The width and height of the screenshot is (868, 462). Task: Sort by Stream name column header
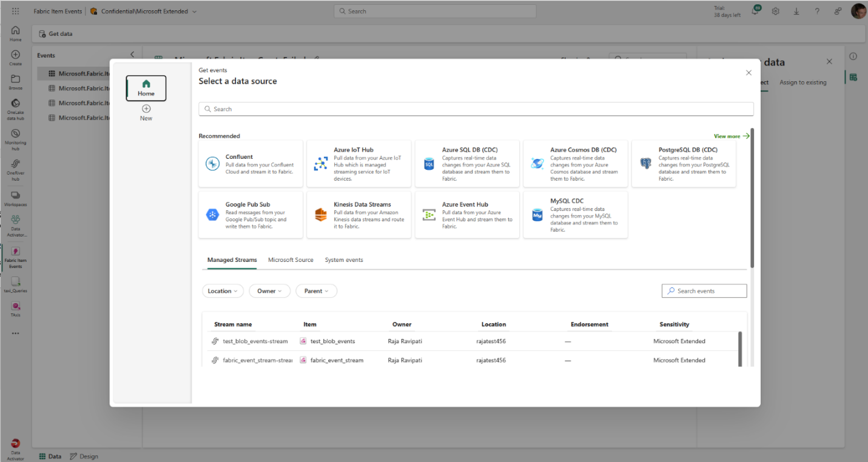pyautogui.click(x=233, y=324)
